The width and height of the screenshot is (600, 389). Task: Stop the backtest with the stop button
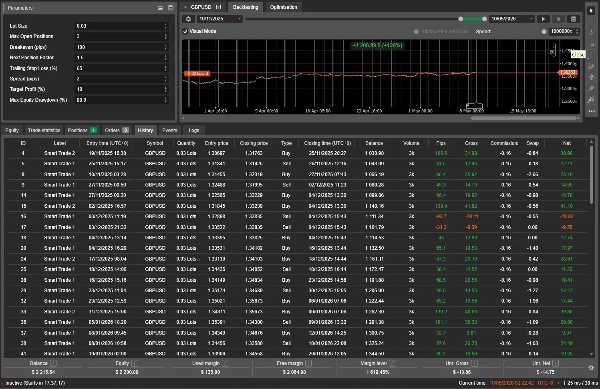[558, 19]
